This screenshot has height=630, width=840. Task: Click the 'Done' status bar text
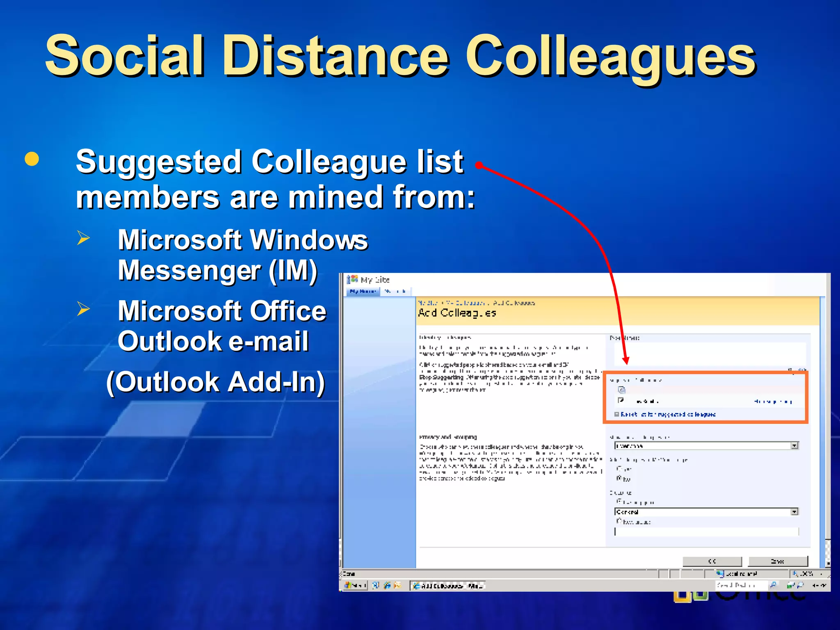click(349, 574)
